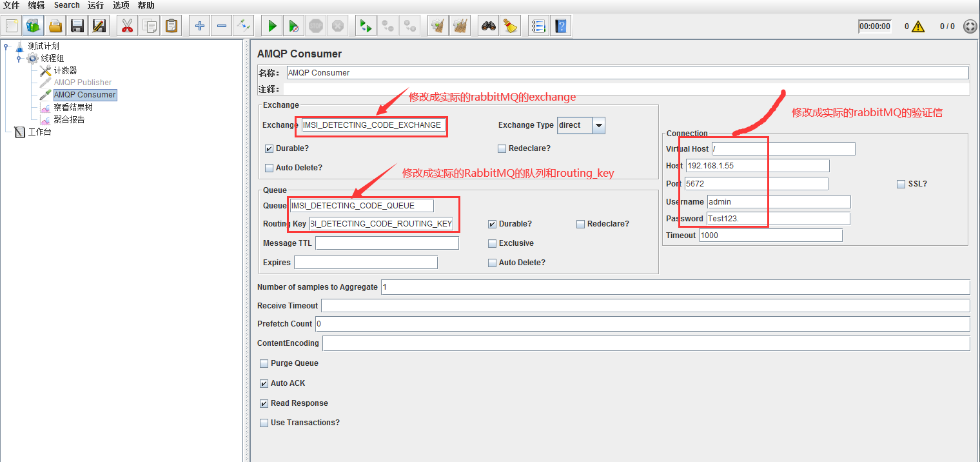Image resolution: width=980 pixels, height=462 pixels.
Task: Click the Cut scissors icon
Action: (127, 25)
